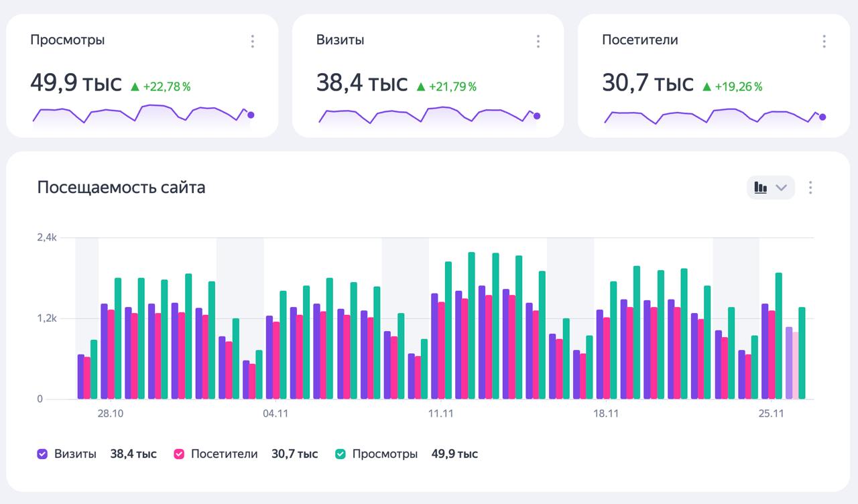This screenshot has width=858, height=504.
Task: Click the 18.11 date axis label
Action: pos(606,414)
